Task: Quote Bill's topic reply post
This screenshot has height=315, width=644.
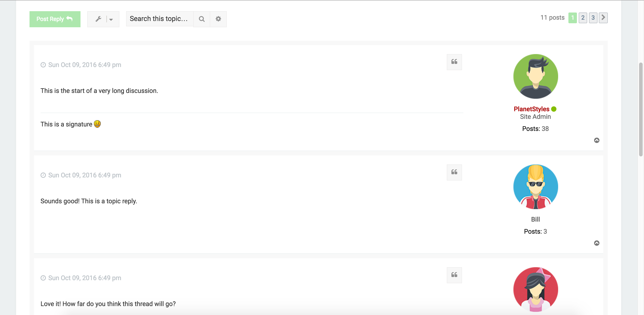Action: pyautogui.click(x=454, y=172)
